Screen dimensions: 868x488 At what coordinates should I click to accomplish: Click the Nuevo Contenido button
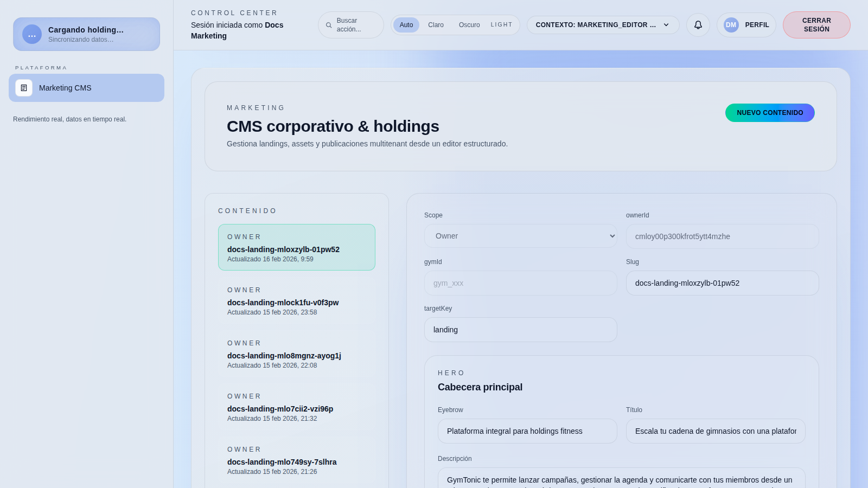(x=769, y=113)
